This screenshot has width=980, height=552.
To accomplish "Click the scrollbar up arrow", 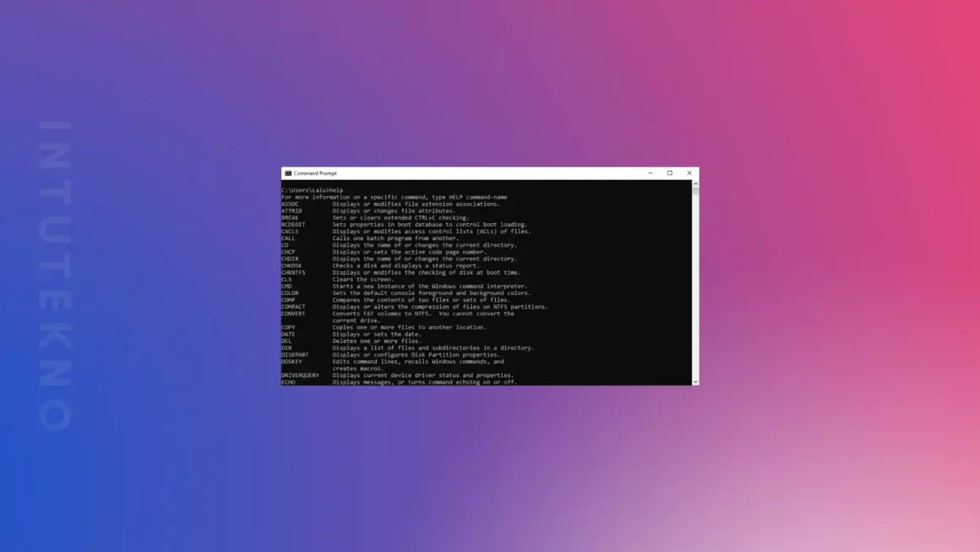I will [695, 183].
